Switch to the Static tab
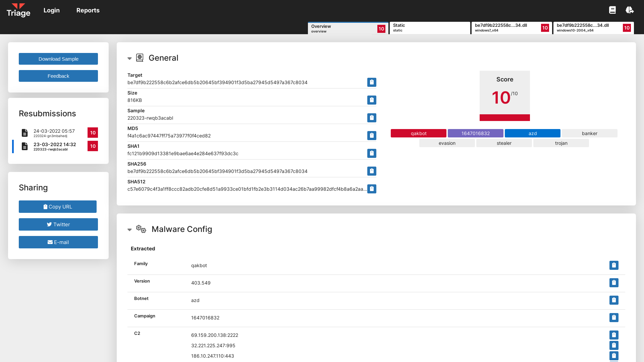Viewport: 644px width, 362px height. pyautogui.click(x=430, y=28)
